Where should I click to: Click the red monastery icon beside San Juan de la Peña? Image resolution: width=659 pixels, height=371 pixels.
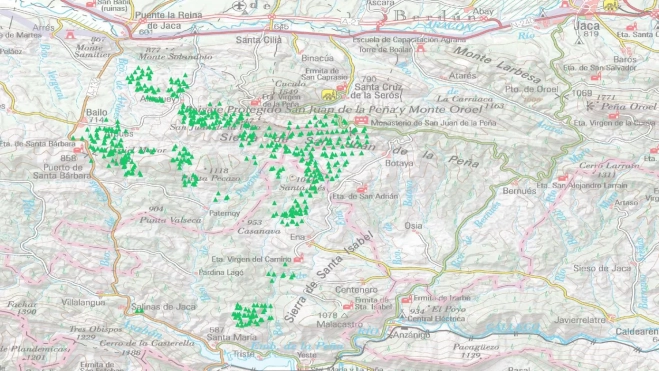361,120
